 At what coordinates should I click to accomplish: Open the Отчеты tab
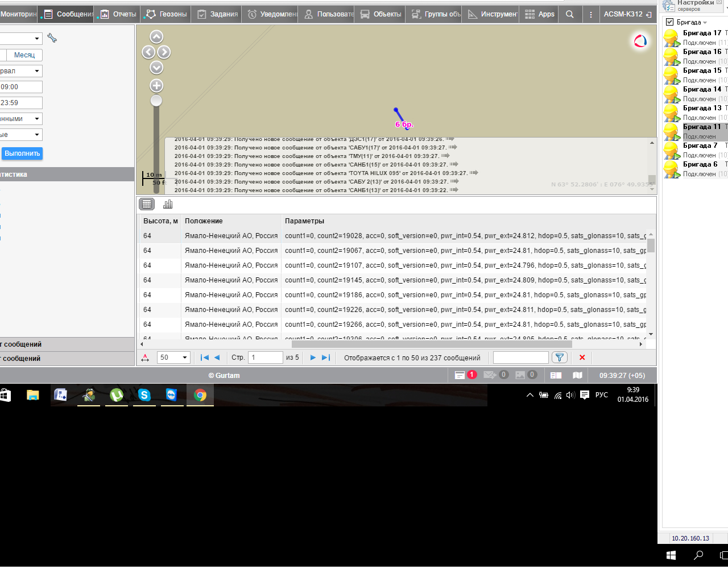click(x=119, y=14)
